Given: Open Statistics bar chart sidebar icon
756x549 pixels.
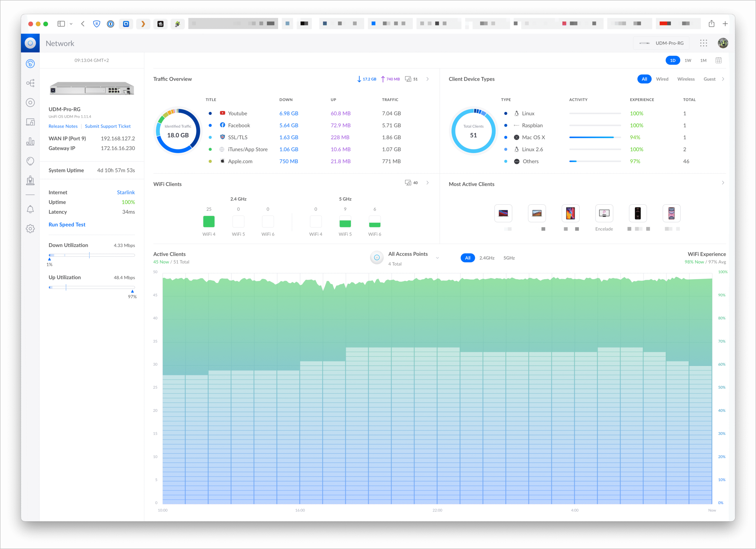Looking at the screenshot, I should click(x=30, y=142).
